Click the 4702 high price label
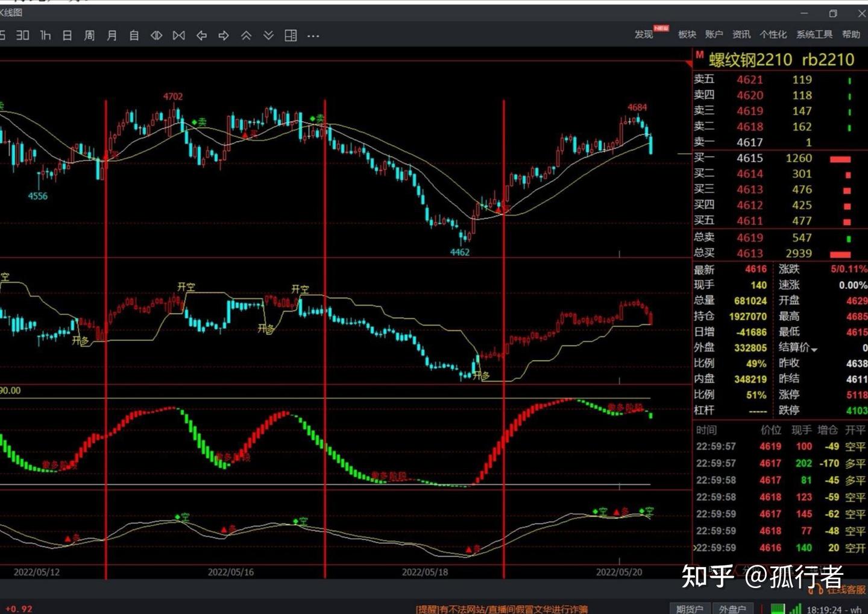This screenshot has height=614, width=868. 173,97
